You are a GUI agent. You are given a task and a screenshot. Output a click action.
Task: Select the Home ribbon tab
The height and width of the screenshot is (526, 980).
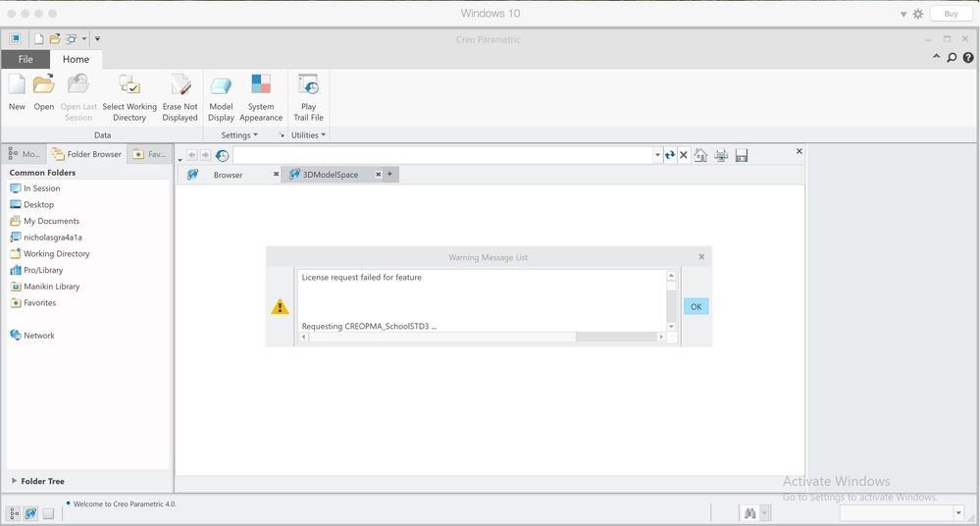(76, 60)
